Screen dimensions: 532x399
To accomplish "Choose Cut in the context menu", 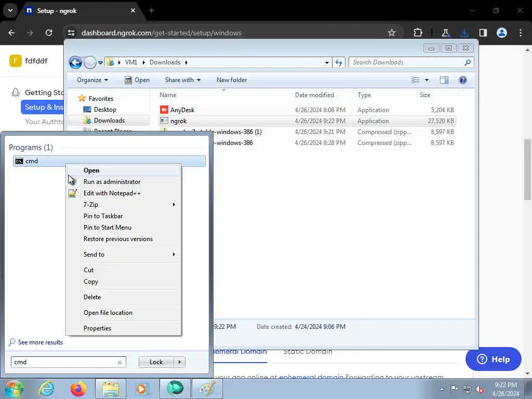I will pyautogui.click(x=124, y=270).
